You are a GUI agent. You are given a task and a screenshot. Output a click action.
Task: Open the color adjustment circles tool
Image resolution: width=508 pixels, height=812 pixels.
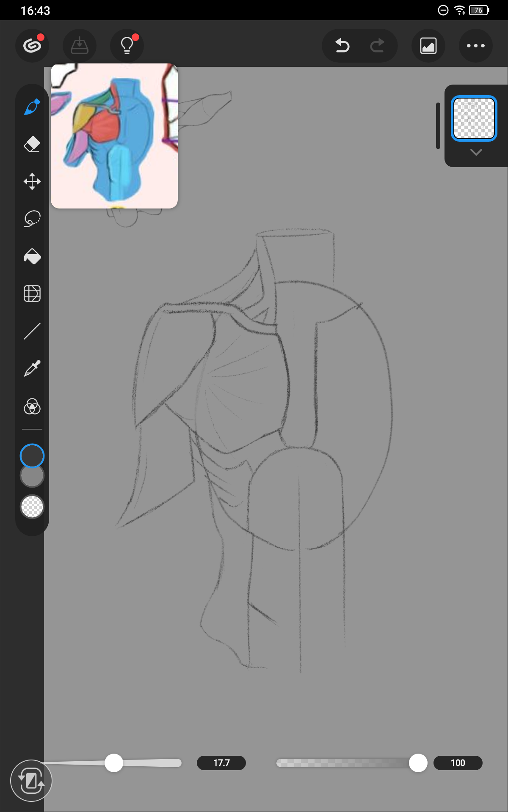[x=32, y=406]
